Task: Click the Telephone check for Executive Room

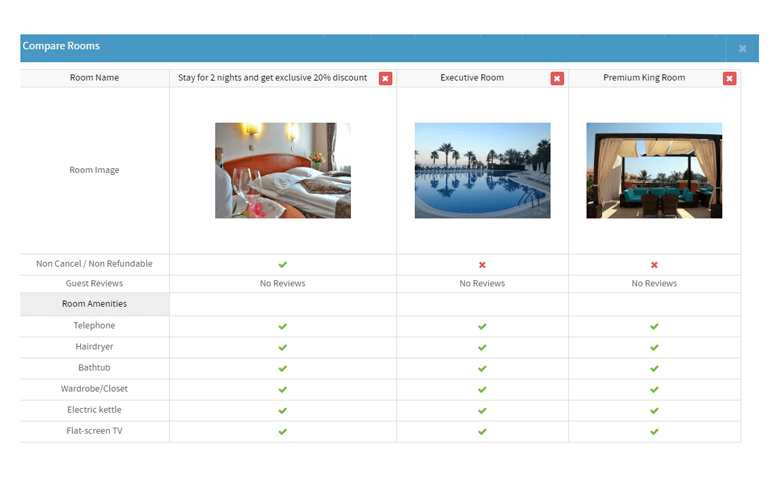Action: 482,326
